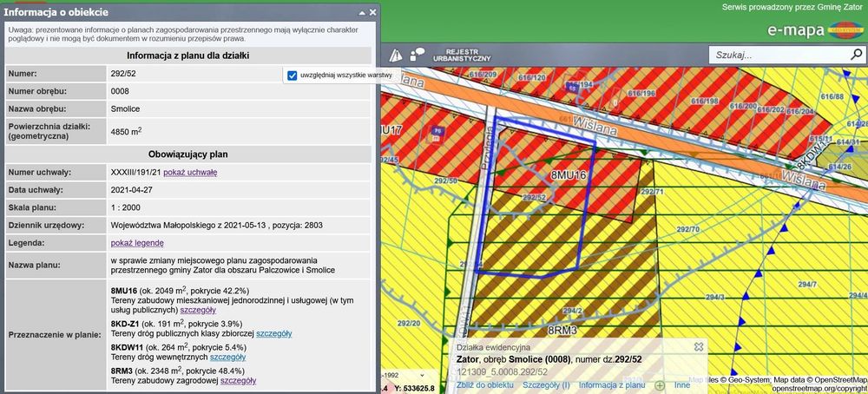Click the 'Informacja z planu dla działki' header
Screen dimensions: 868x394
click(x=190, y=56)
